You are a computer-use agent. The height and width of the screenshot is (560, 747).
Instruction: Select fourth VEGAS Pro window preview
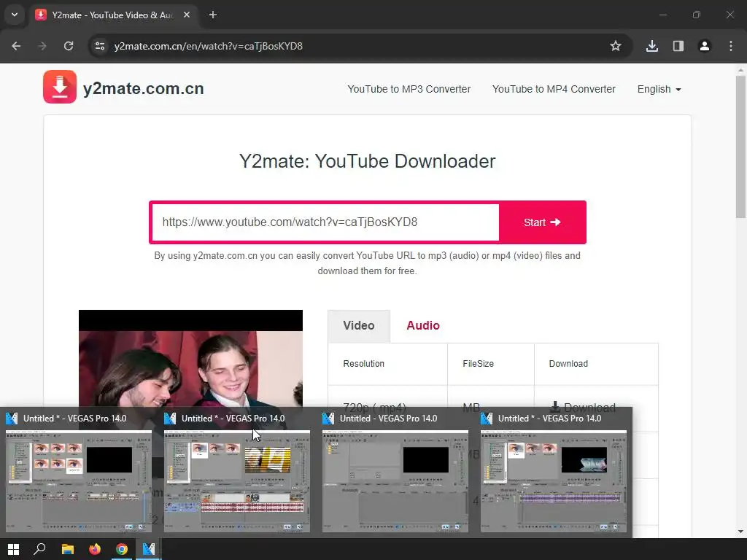553,481
